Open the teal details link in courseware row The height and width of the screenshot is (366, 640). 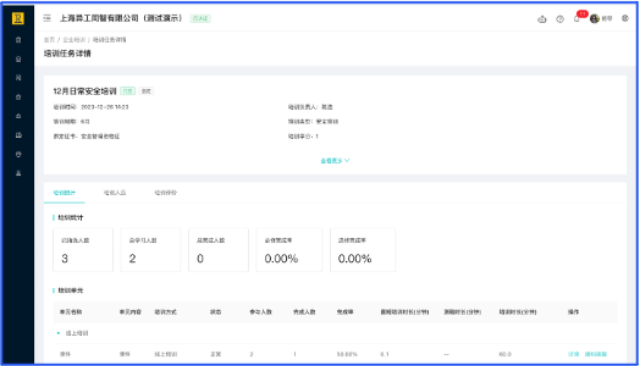point(573,354)
